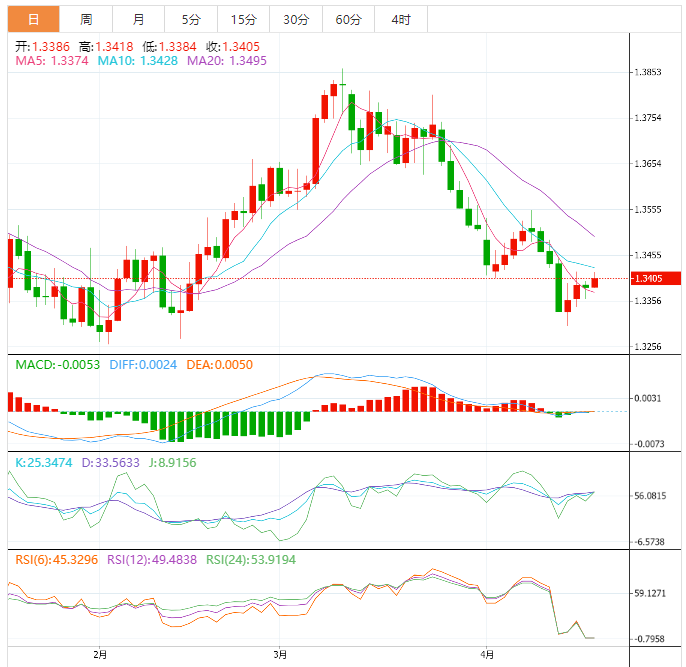686x667 pixels.
Task: Select the 15分 interval tab
Action: 243,19
